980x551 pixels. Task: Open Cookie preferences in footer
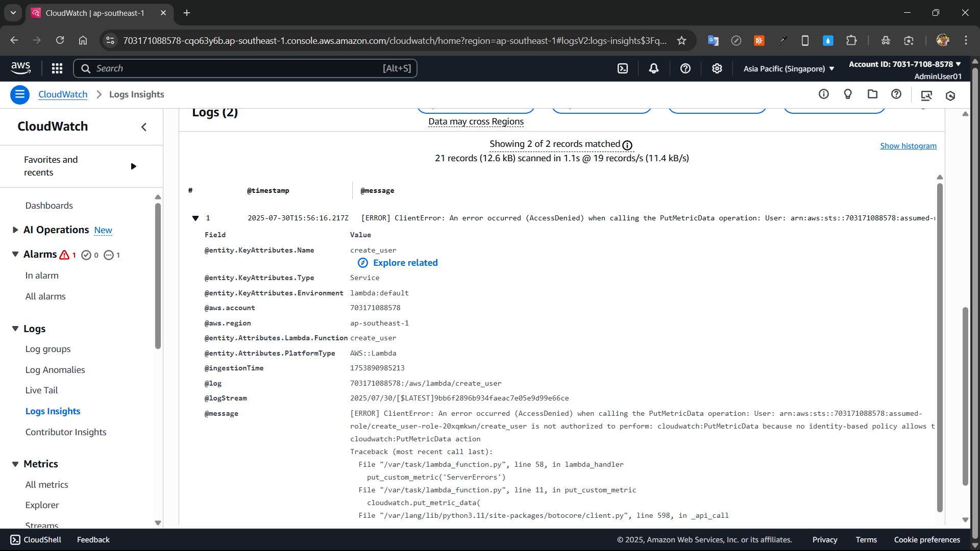click(927, 540)
